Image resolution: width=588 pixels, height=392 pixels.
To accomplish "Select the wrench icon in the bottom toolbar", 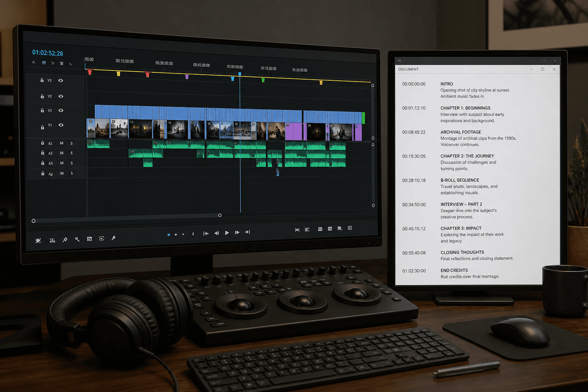I will tap(77, 239).
